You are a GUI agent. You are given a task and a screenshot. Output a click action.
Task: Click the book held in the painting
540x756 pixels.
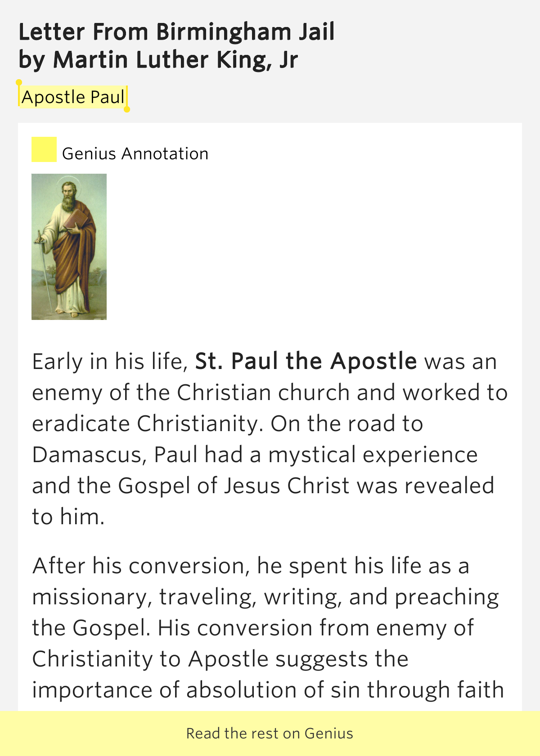coord(75,221)
